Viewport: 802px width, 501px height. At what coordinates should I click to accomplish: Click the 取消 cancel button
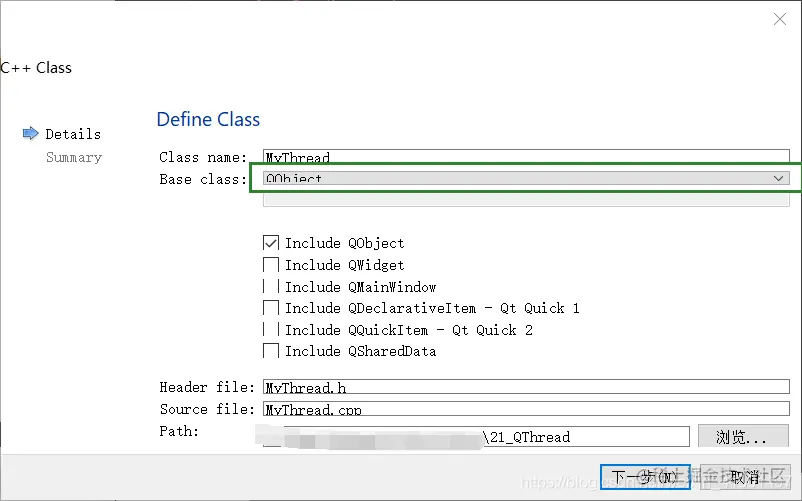click(x=745, y=477)
